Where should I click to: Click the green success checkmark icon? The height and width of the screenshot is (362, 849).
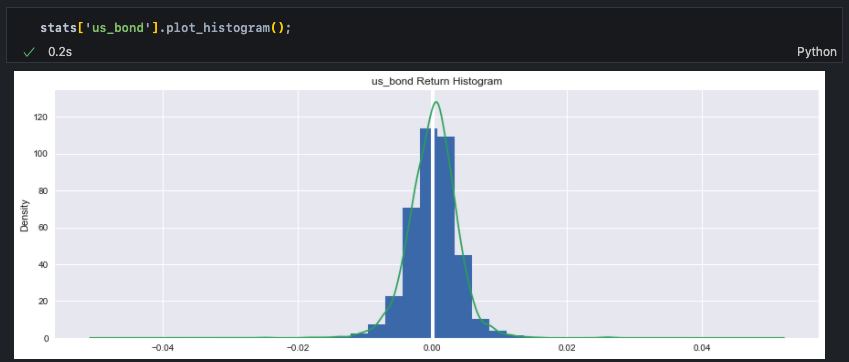pos(29,52)
